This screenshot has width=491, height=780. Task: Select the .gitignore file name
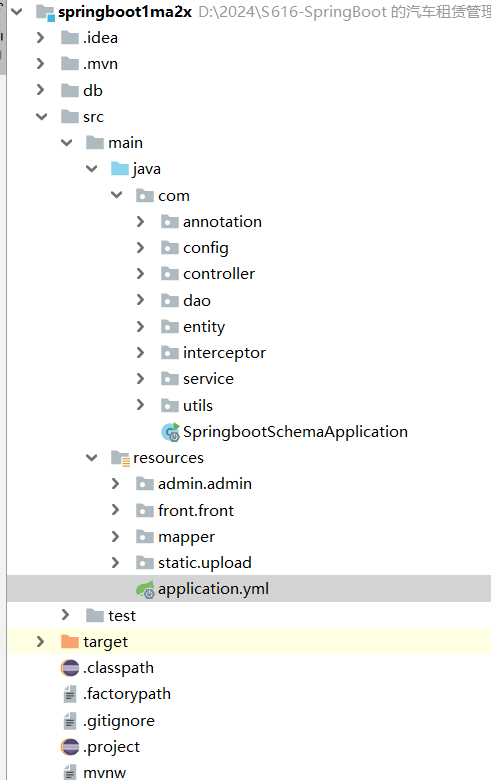pyautogui.click(x=119, y=721)
